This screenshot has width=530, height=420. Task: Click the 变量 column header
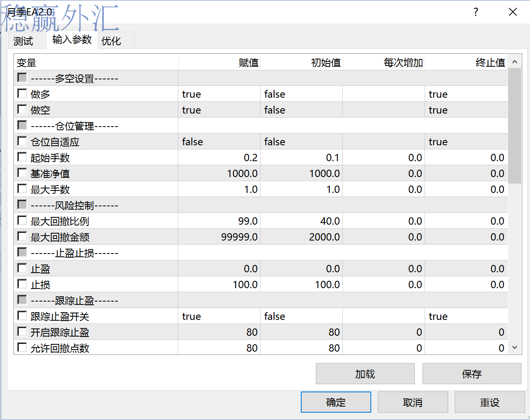click(x=96, y=63)
